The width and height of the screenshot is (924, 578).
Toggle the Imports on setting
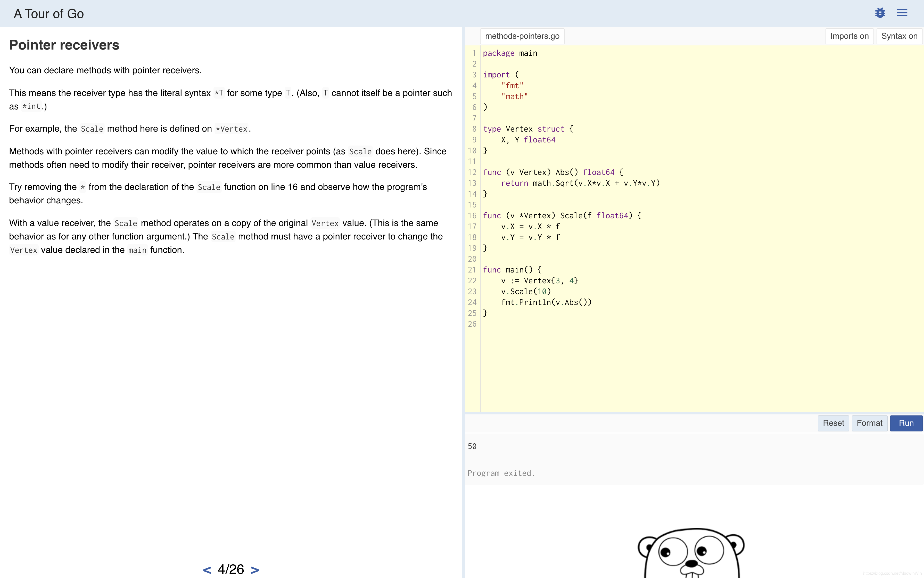(x=849, y=36)
